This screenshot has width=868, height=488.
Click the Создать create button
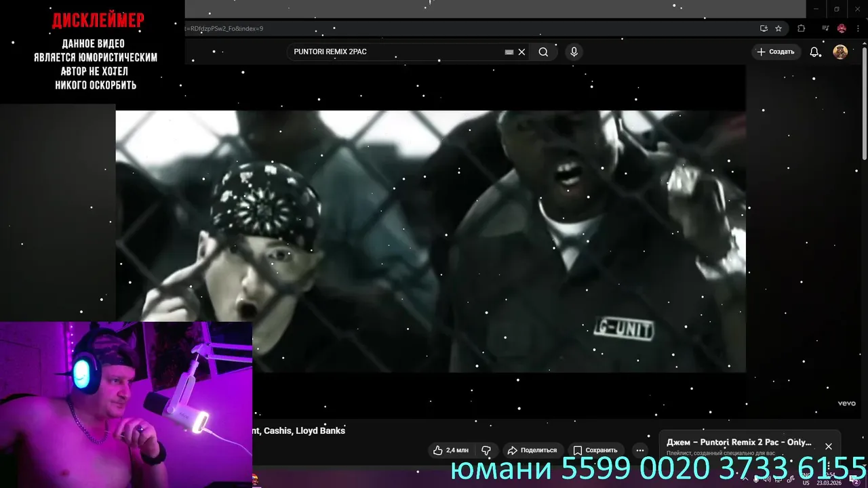coord(776,52)
